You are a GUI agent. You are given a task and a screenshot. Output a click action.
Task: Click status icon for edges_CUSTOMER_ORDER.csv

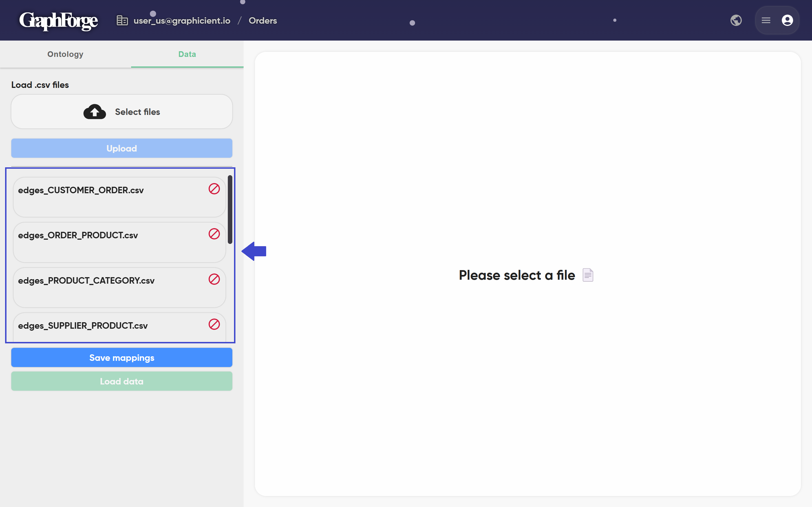214,189
